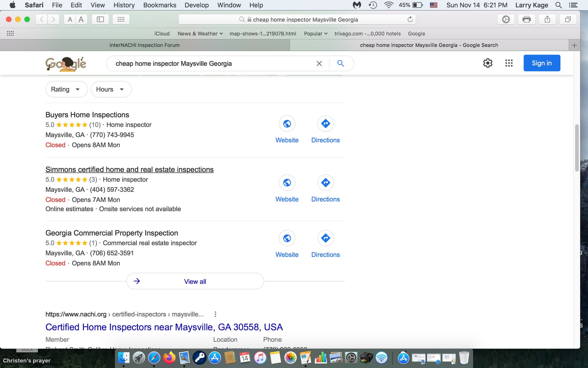
Task: Open Google apps grid icon
Action: point(509,63)
